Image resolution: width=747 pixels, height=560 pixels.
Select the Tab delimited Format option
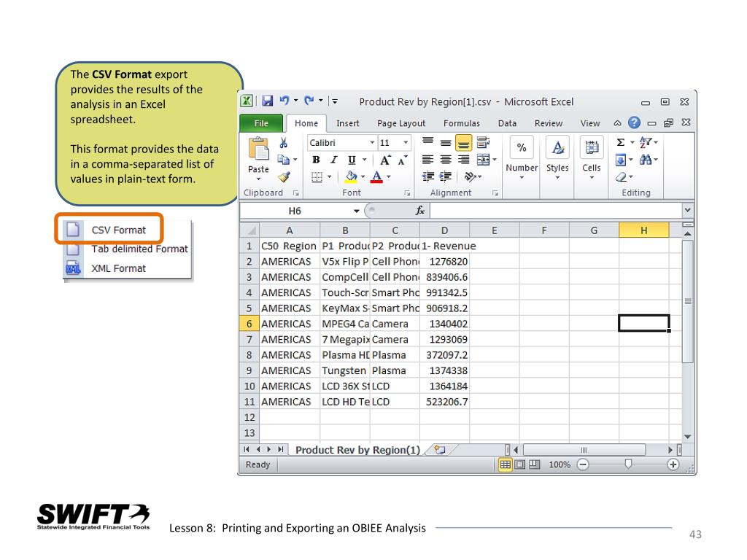tap(127, 249)
